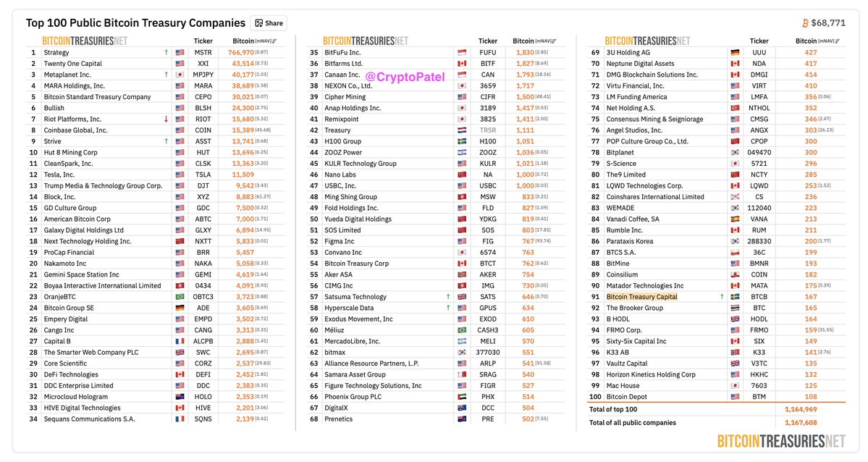
Task: Click the Poland flag beside 36C
Action: coord(735,252)
